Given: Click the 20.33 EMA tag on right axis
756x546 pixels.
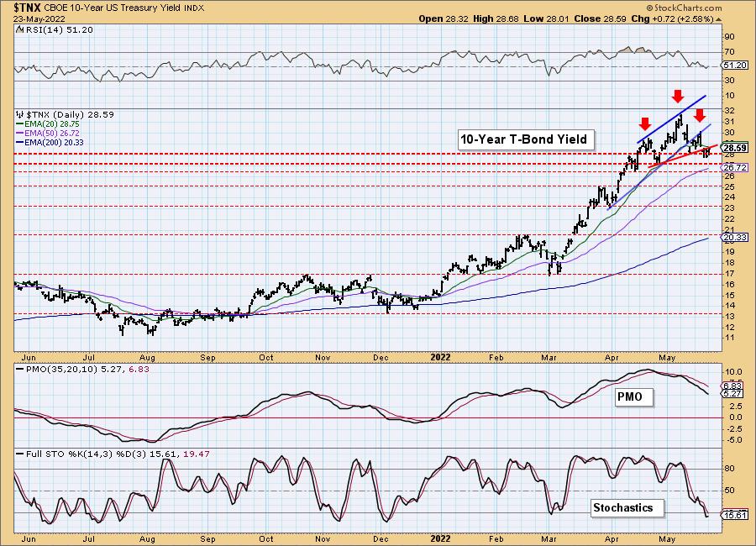Looking at the screenshot, I should [x=735, y=238].
